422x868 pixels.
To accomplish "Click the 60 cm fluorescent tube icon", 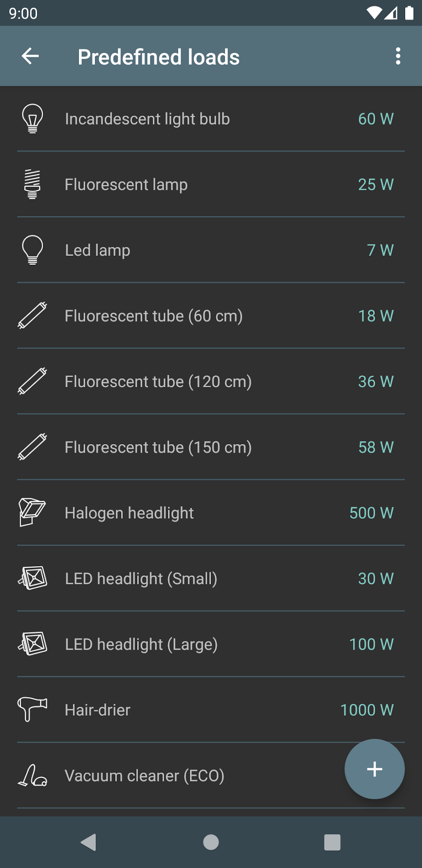I will click(32, 315).
